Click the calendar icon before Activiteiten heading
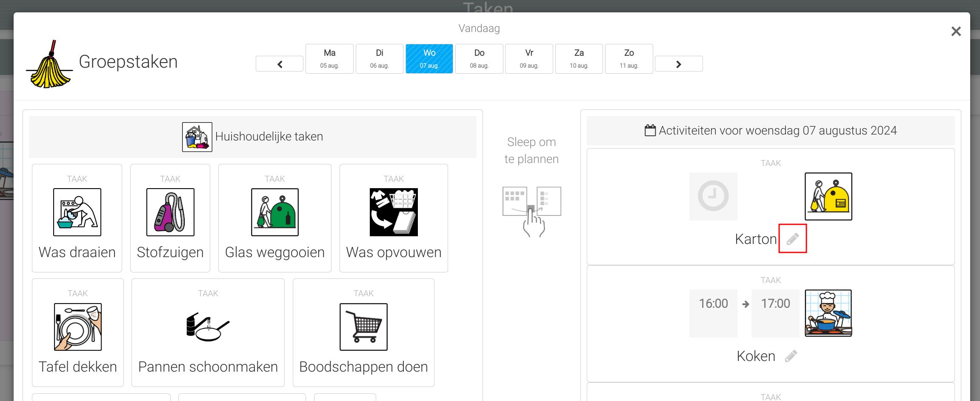Screen dimensions: 980x401 (x=650, y=130)
